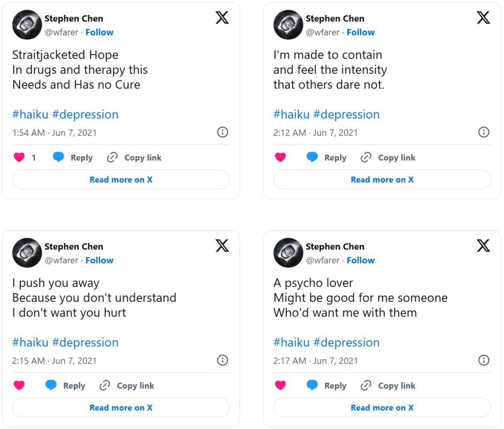This screenshot has width=504, height=429.
Task: Open timestamp 2:17 AM · Jun 7, 2021
Action: click(315, 361)
